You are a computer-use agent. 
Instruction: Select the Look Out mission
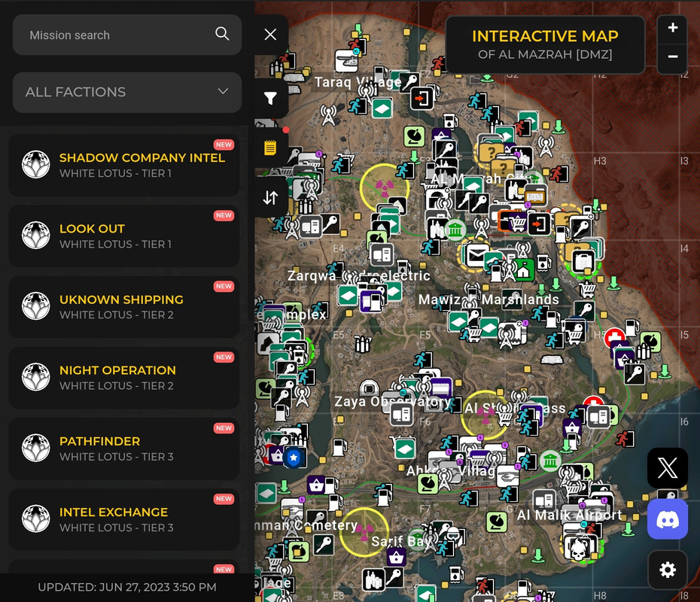(124, 236)
